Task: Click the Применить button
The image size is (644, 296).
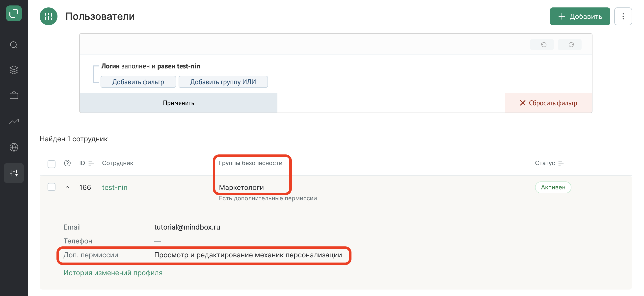Action: (x=179, y=103)
